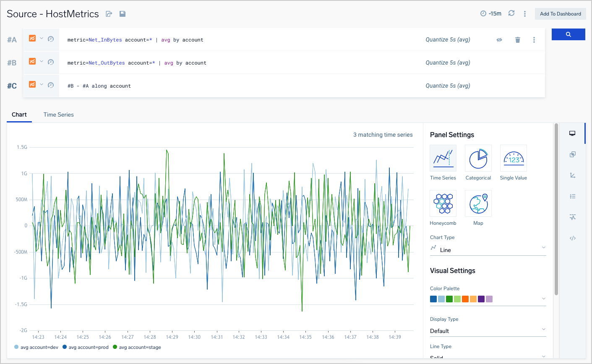Expand the Display Type dropdown
This screenshot has width=592, height=364.
(488, 331)
